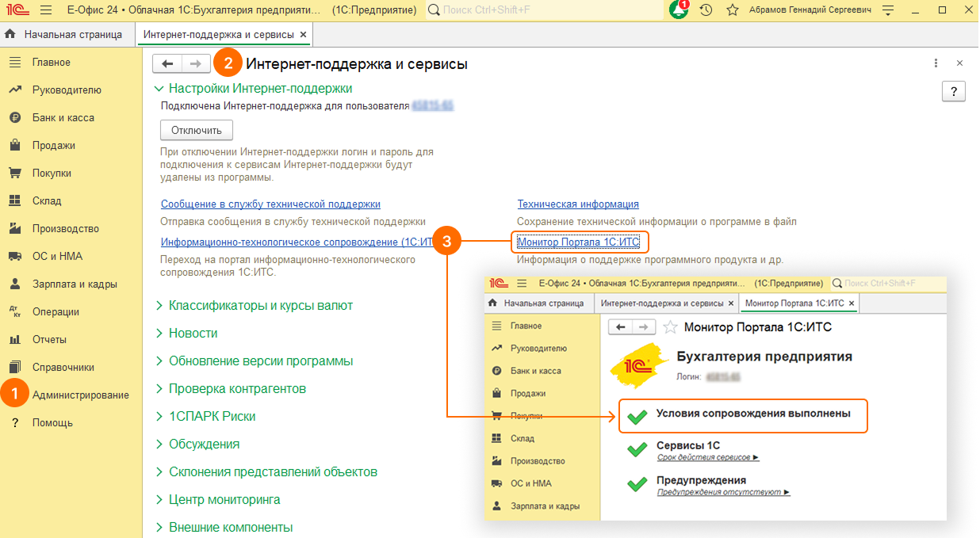Screen dimensions: 980x538
Task: Click user name Абрамов Геннадий Сергеевич
Action: point(810,10)
